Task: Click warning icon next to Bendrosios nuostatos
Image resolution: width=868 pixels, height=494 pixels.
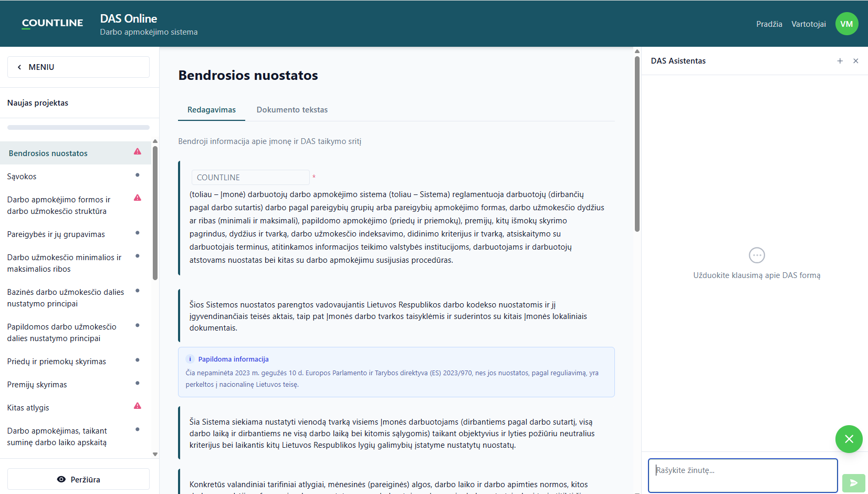Action: pyautogui.click(x=138, y=151)
